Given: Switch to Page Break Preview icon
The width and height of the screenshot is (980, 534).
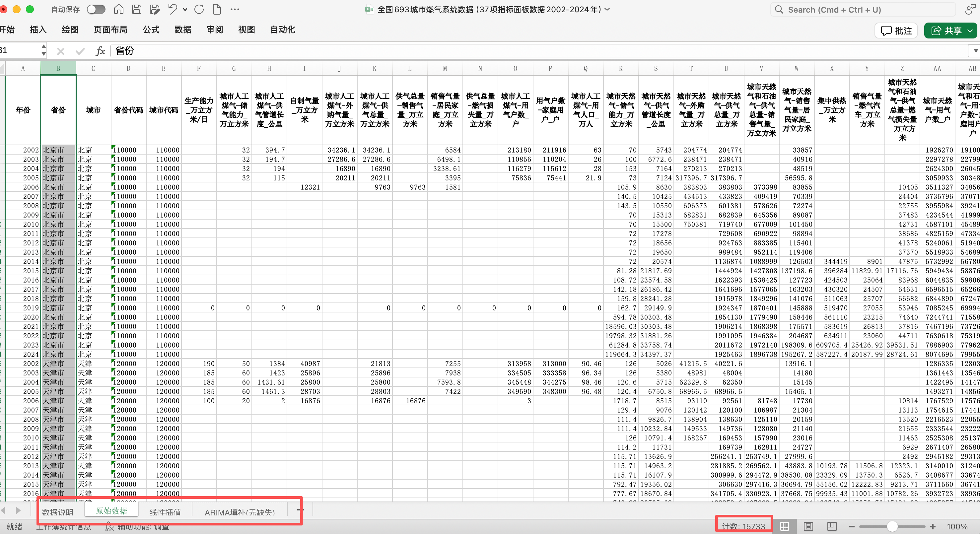Looking at the screenshot, I should 832,526.
